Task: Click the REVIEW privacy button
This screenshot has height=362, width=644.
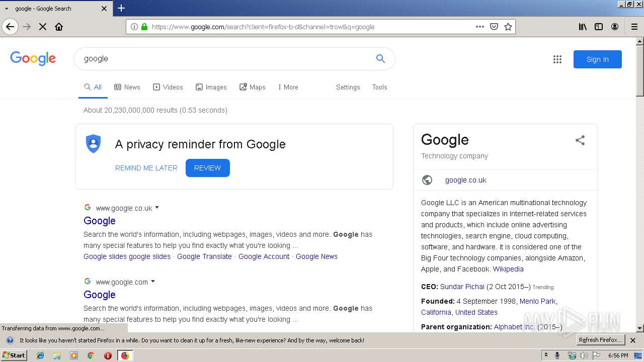Action: 207,168
